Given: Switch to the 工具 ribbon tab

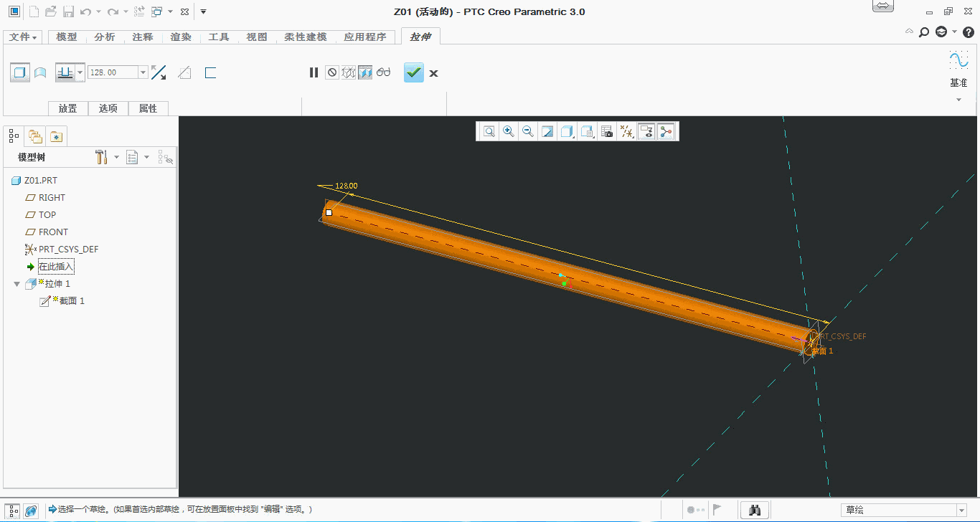Looking at the screenshot, I should point(219,37).
